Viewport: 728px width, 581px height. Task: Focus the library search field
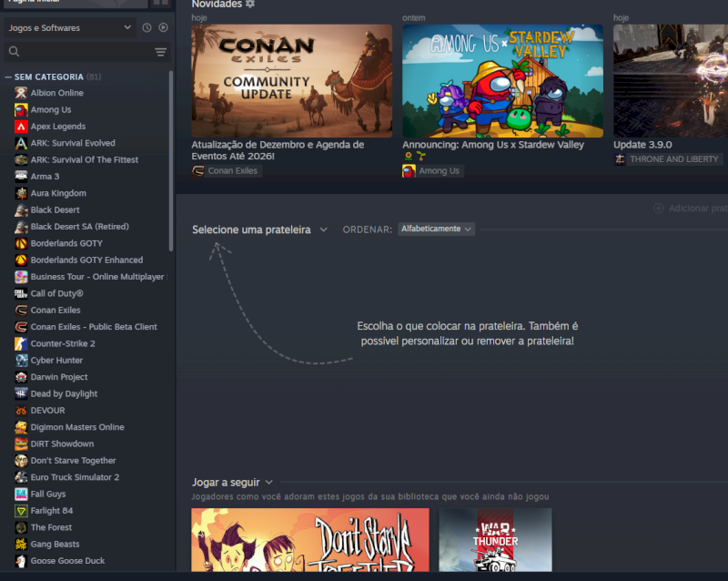(87, 52)
